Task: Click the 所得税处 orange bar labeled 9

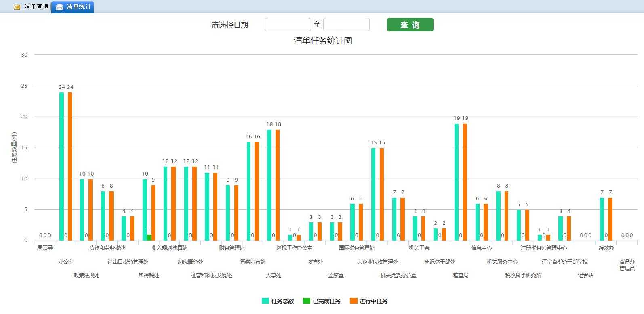Action: (153, 213)
